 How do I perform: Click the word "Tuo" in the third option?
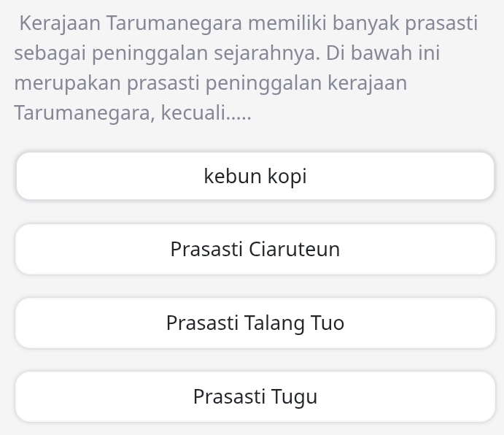327,323
